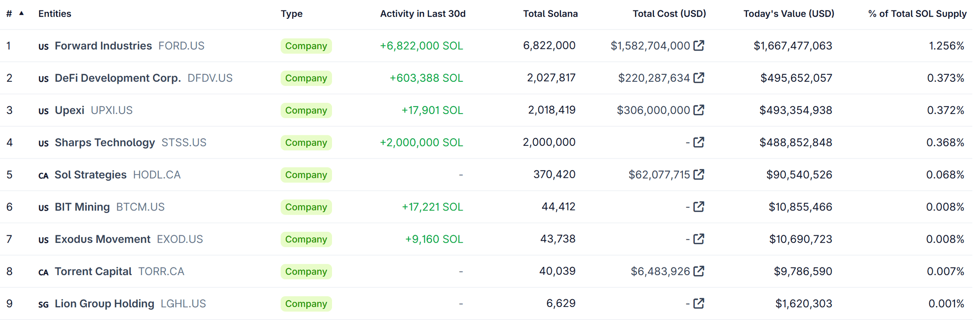Screen dimensions: 980x320
Task: Sort by Today's Value (USD) header
Action: pos(789,13)
